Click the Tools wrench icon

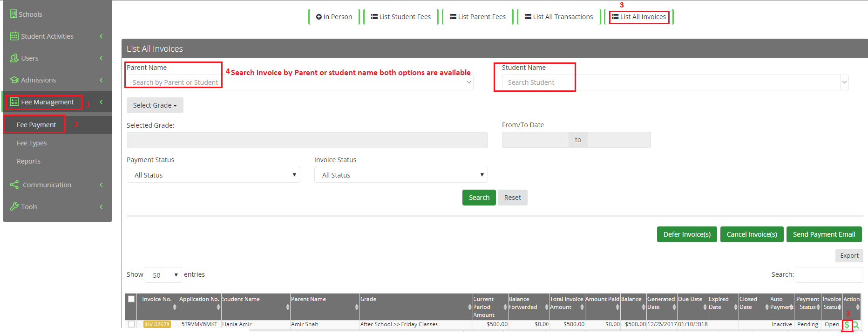[14, 206]
